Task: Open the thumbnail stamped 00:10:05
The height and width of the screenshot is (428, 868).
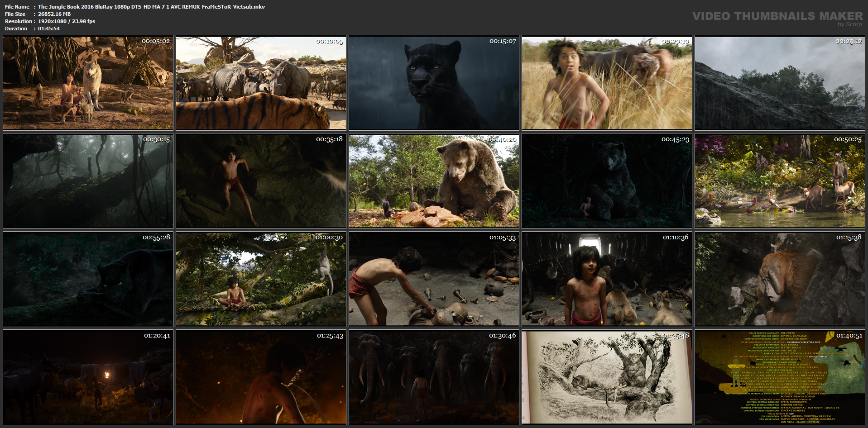Action: pos(261,83)
